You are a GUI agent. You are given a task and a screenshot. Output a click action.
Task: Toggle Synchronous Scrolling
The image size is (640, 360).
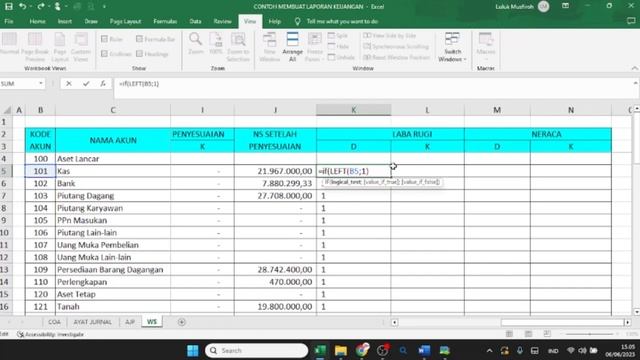pyautogui.click(x=396, y=47)
